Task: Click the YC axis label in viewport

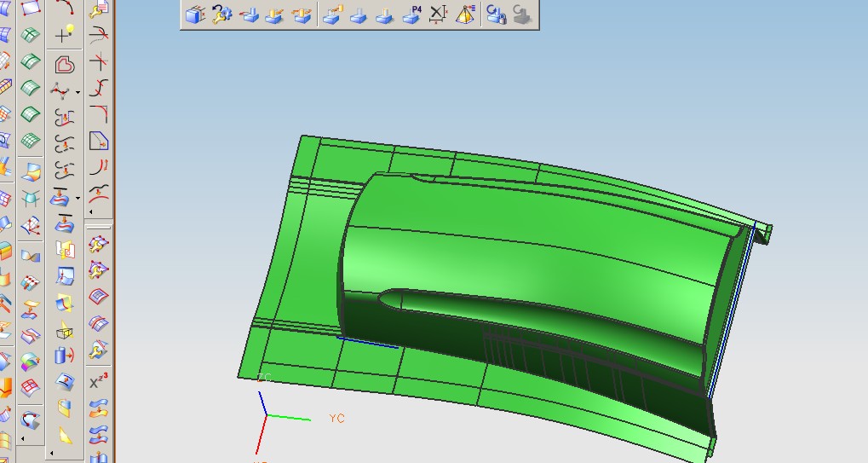Action: point(336,418)
